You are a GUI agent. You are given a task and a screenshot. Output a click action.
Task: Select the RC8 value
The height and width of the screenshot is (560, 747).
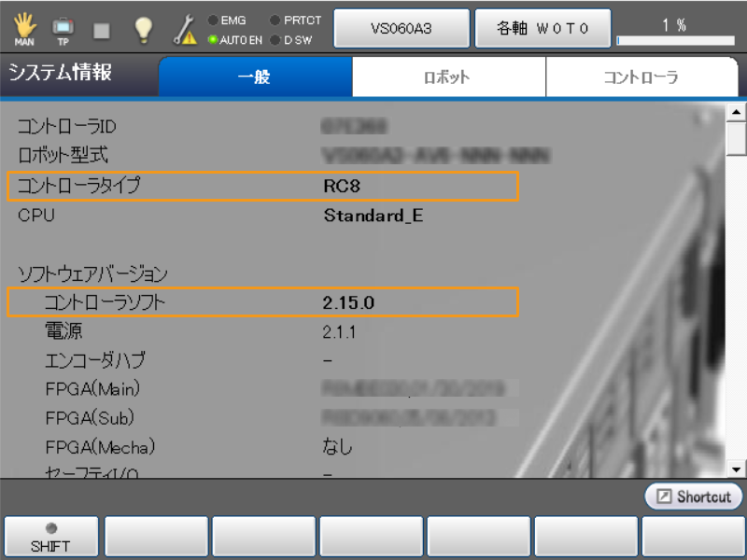[x=342, y=186]
